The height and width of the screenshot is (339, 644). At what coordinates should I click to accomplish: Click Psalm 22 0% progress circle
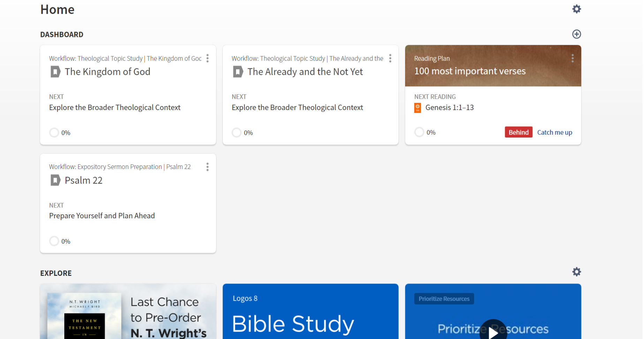pos(54,241)
